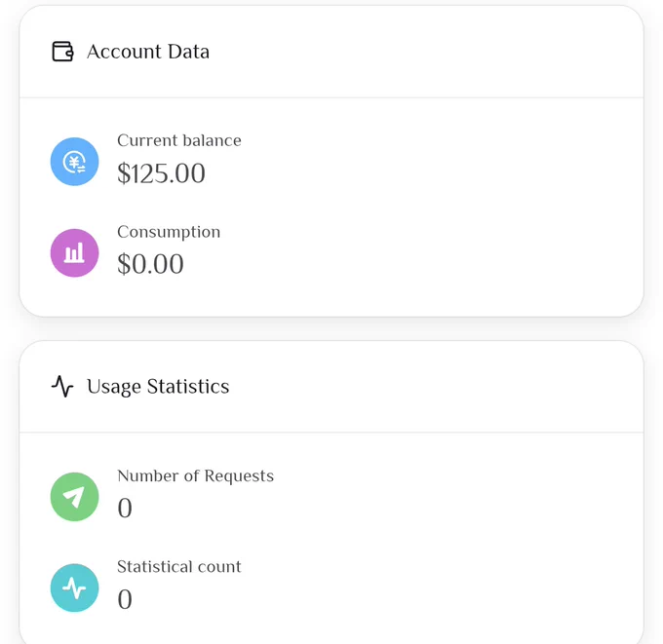
Task: Click the blue yen balance icon
Action: (x=74, y=162)
